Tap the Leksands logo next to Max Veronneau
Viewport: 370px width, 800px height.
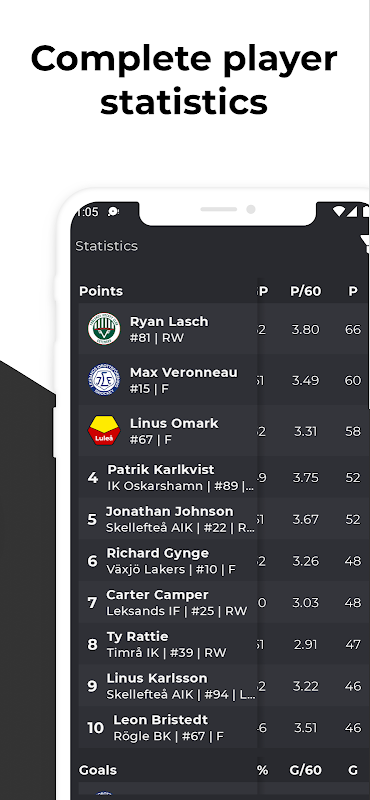coord(104,380)
